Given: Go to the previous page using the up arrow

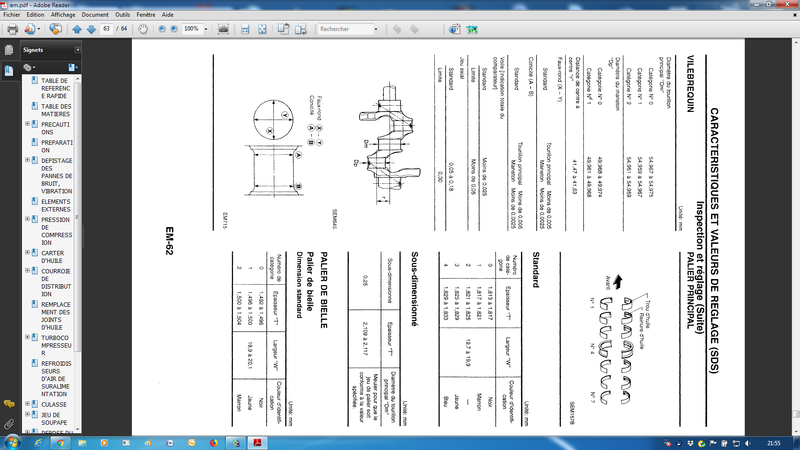Looking at the screenshot, I should coord(77,29).
